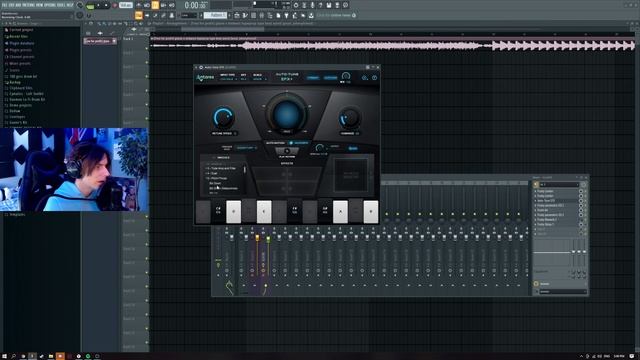Open Windows taskbar search icon
640x360 pixels.
coord(13,356)
